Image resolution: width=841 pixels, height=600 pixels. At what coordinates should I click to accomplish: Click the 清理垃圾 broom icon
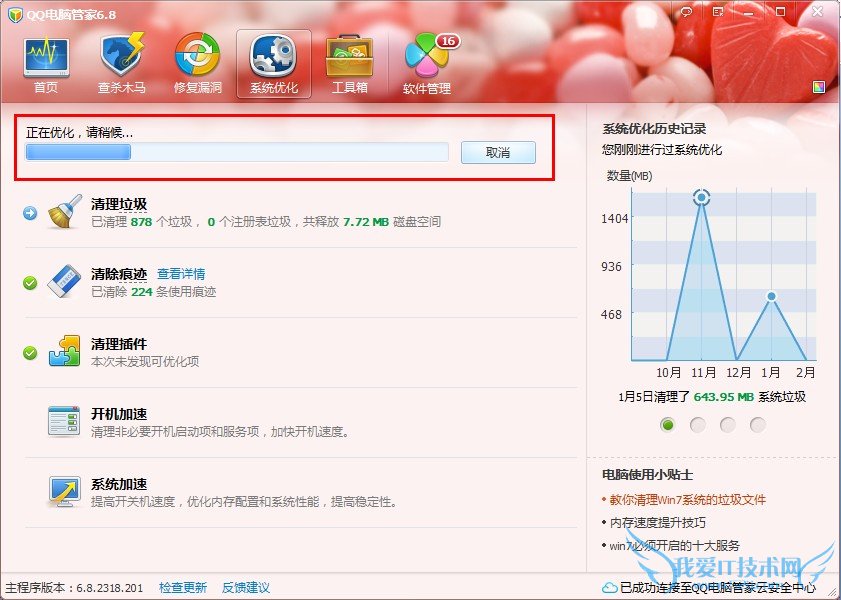(x=64, y=212)
